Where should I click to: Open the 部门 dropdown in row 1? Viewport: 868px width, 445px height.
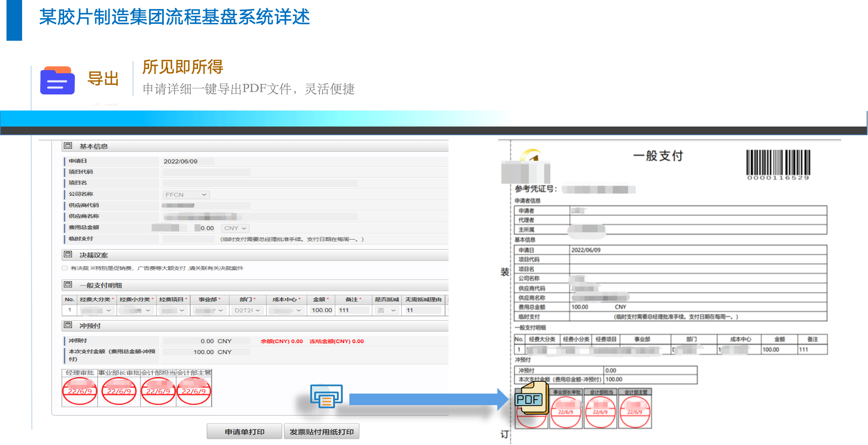(x=247, y=311)
